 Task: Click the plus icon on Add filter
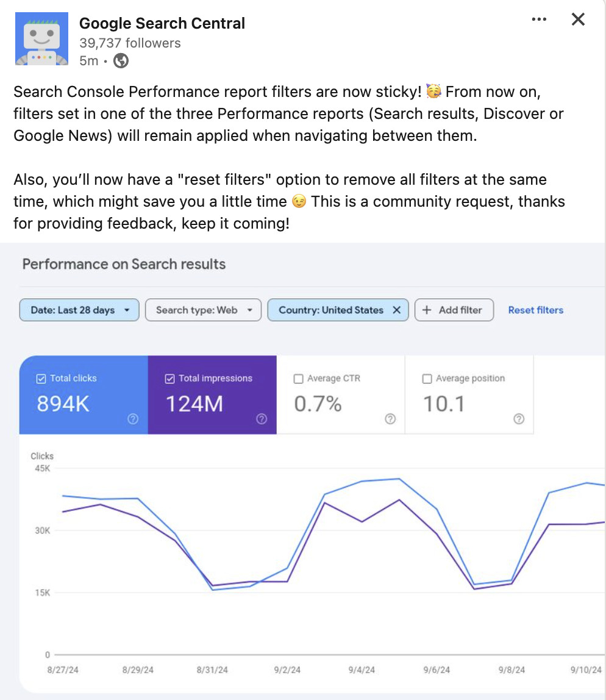(426, 310)
